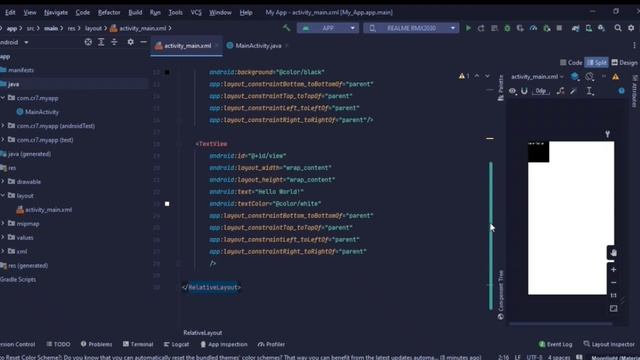The height and width of the screenshot is (360, 640).
Task: Click the Infer Constraints magic wand icon
Action: 573,91
